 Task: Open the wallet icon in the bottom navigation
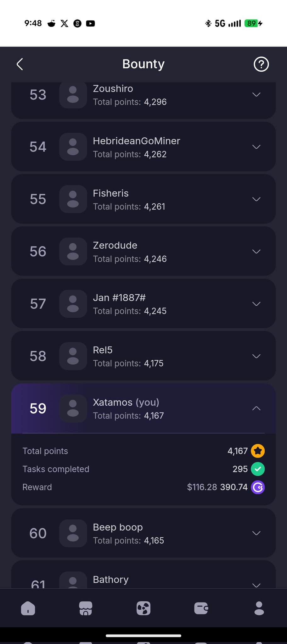click(x=201, y=608)
